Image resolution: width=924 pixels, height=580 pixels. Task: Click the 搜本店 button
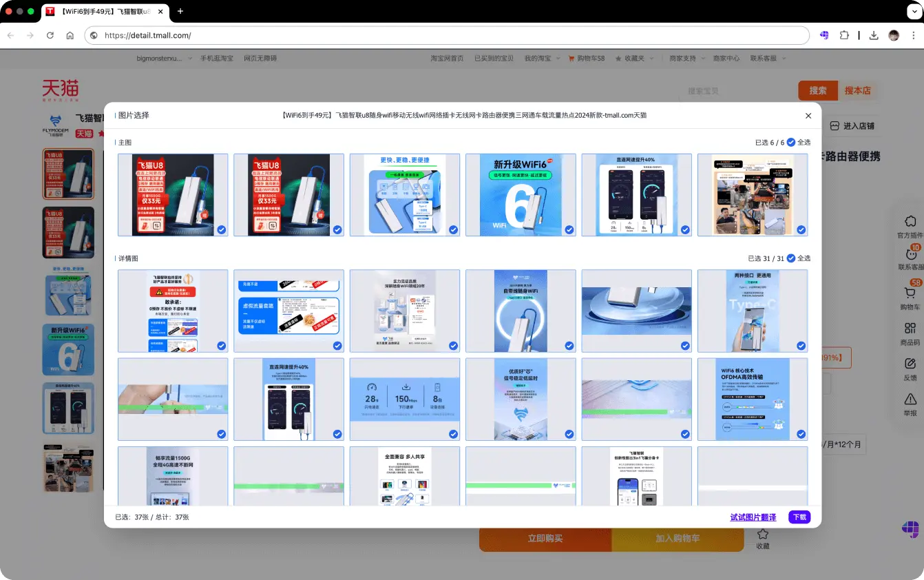tap(858, 90)
